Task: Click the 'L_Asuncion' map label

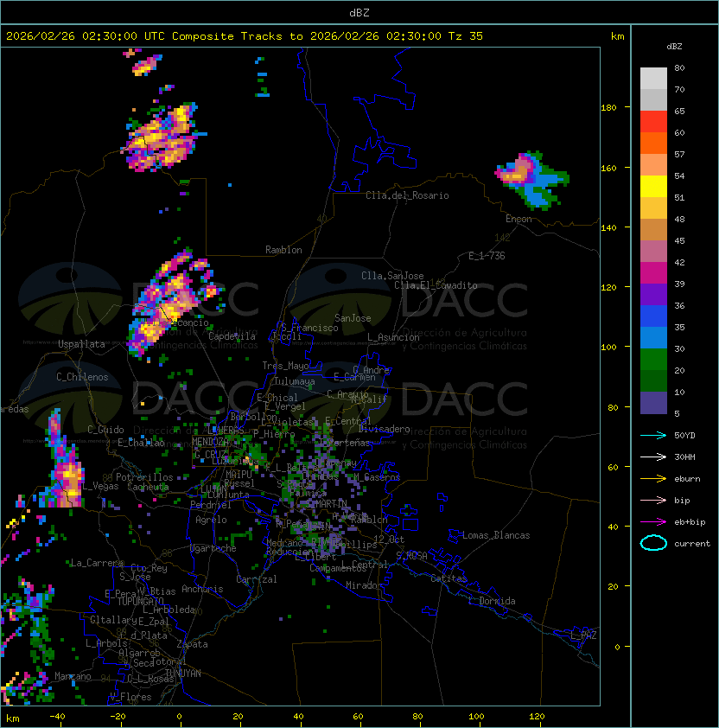Action: pyautogui.click(x=393, y=337)
